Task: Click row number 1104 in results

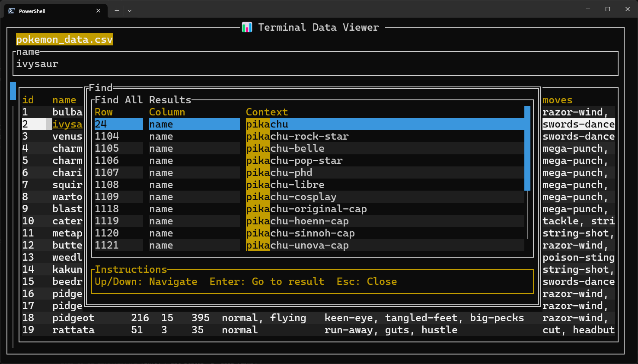Action: click(107, 136)
